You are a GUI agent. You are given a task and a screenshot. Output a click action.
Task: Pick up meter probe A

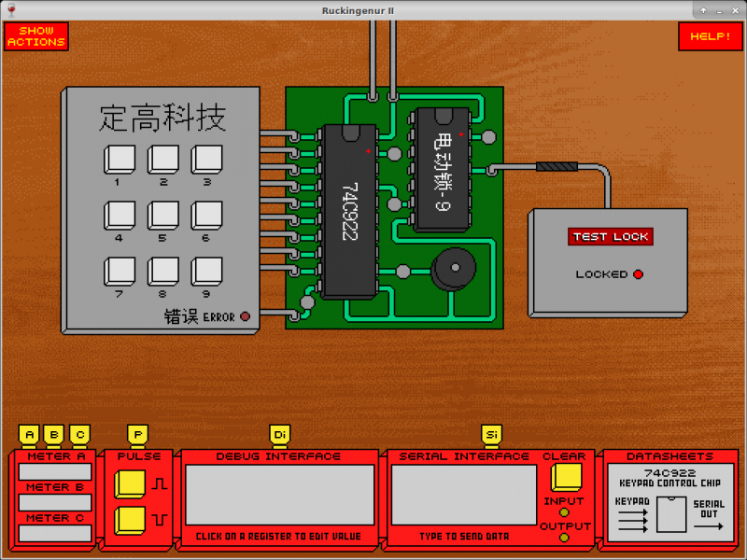[30, 435]
